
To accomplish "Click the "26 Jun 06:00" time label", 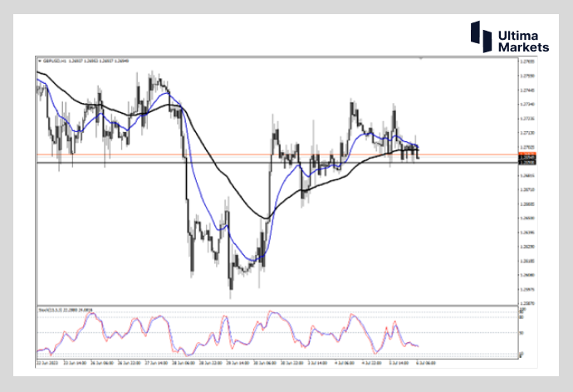I will [x=102, y=363].
